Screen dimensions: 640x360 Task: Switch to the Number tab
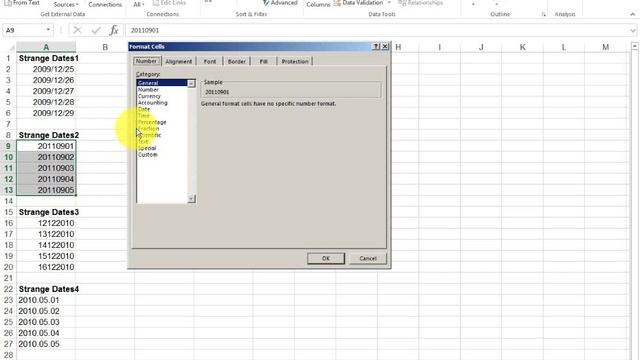[147, 61]
